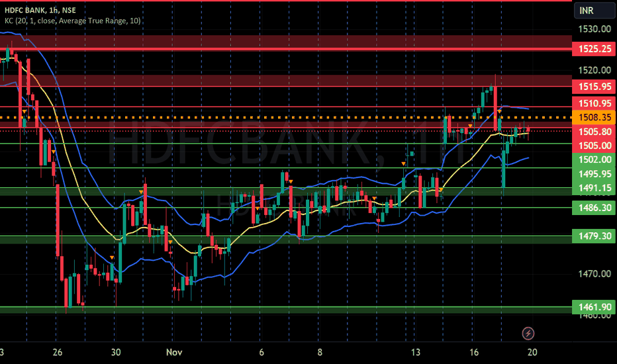Click the 1505.80 current price label
Viewport: 617px width, 364px height.
click(594, 132)
